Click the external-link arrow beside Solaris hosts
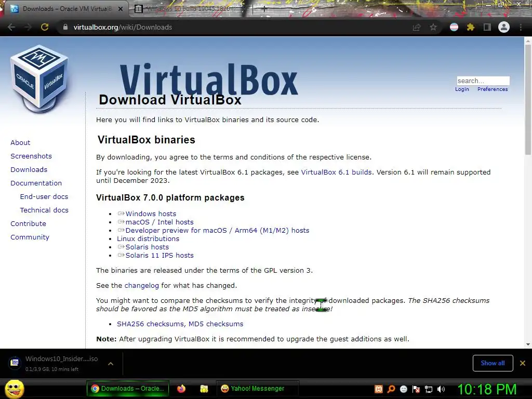 [121, 247]
